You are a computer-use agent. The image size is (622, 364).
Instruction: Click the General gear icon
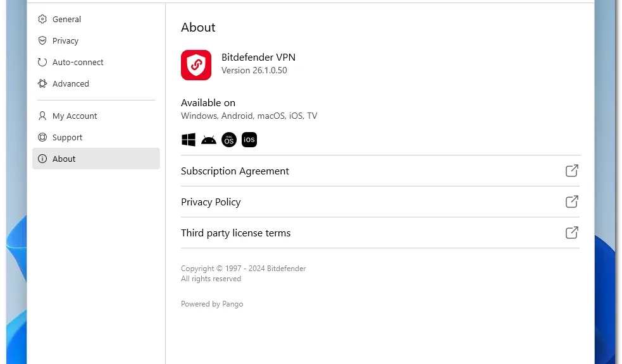(42, 19)
